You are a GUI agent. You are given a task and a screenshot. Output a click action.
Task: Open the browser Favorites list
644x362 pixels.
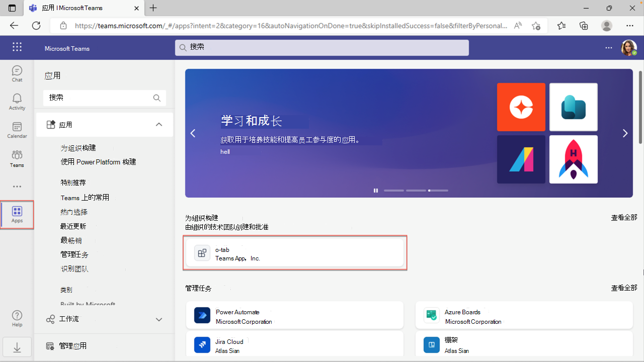click(x=561, y=26)
